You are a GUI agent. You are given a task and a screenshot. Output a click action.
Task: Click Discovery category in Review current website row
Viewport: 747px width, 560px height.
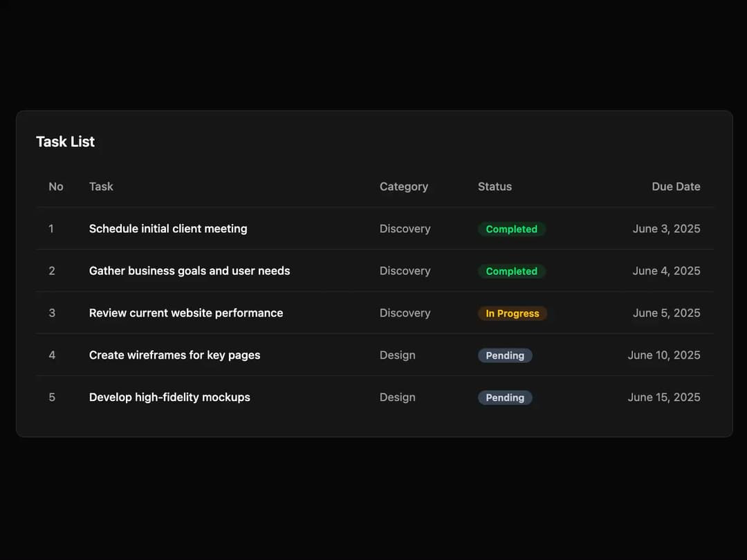pyautogui.click(x=405, y=313)
